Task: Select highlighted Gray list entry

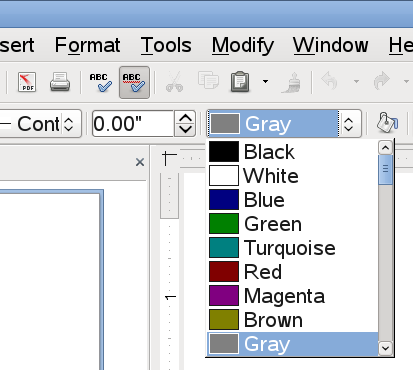Action: tap(293, 344)
